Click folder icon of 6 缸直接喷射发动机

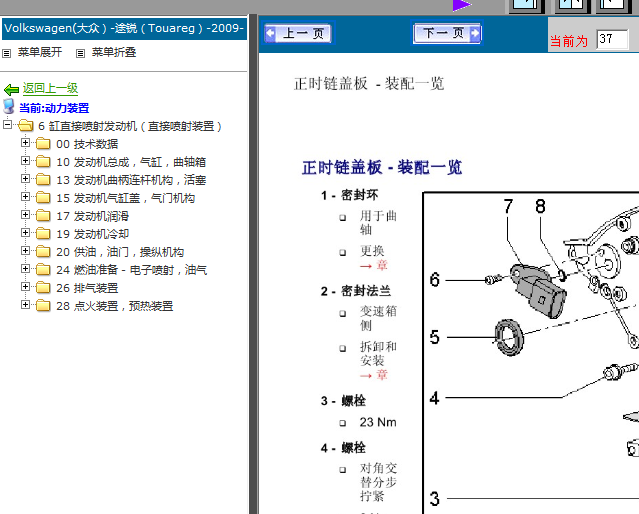click(x=25, y=126)
